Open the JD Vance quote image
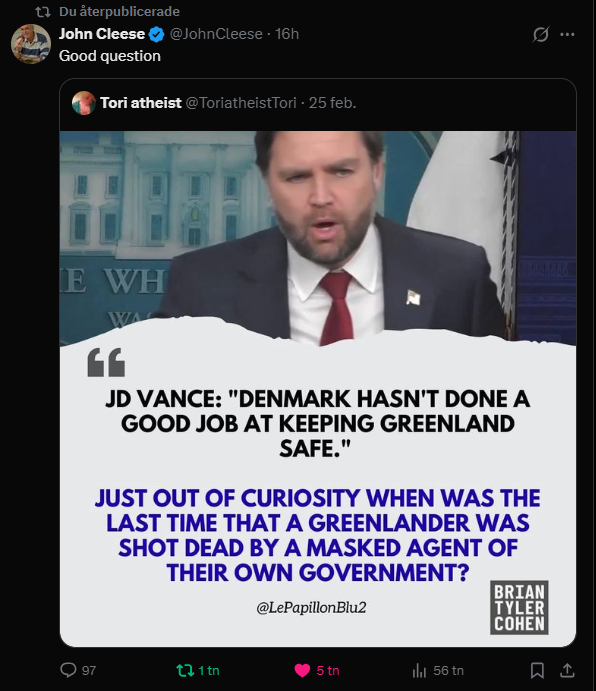 point(318,389)
